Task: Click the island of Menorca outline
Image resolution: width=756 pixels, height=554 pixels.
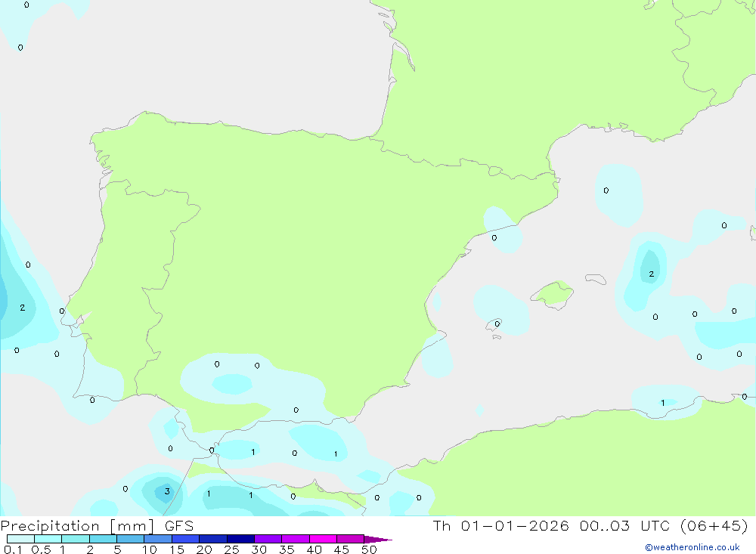Action: point(596,279)
